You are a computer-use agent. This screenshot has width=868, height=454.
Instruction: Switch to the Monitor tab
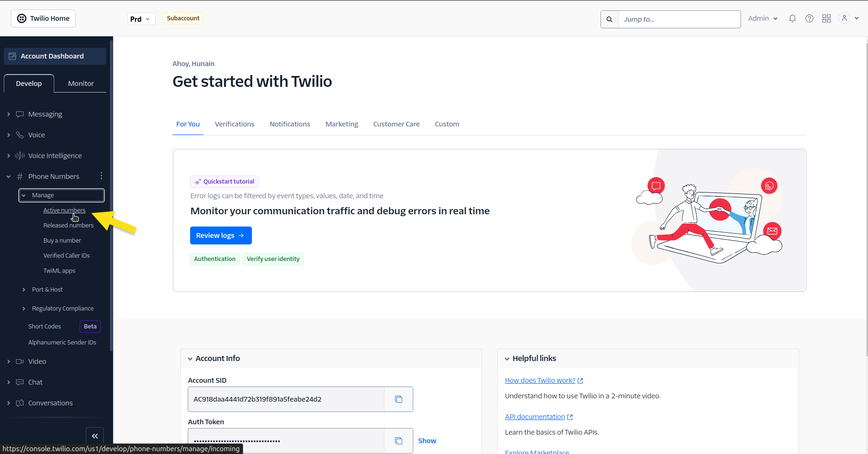[x=81, y=84]
